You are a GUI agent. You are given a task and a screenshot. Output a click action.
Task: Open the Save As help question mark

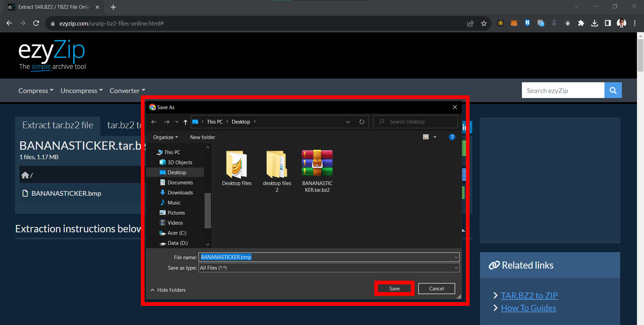(x=452, y=137)
